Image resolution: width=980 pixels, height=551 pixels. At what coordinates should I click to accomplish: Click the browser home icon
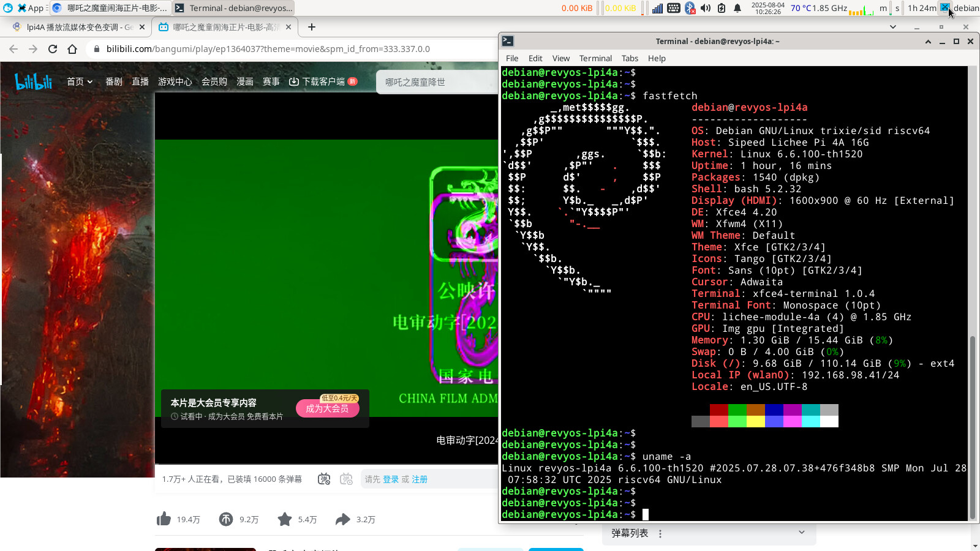72,49
